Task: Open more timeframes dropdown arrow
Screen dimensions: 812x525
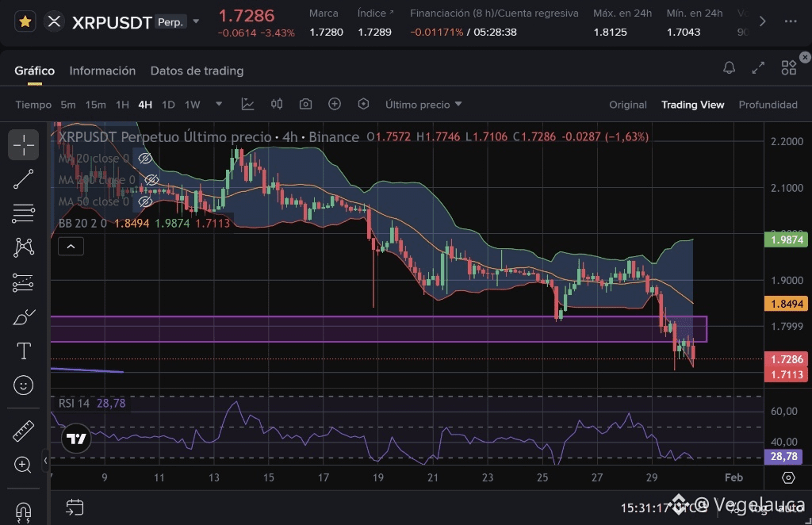Action: (x=219, y=104)
